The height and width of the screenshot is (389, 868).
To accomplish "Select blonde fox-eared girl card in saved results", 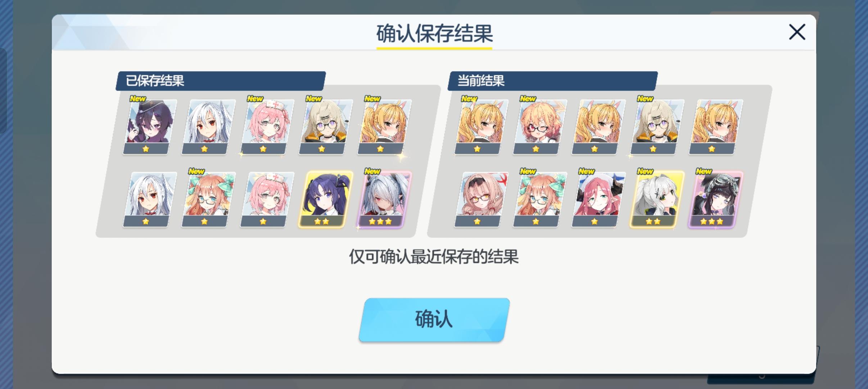I will click(384, 127).
